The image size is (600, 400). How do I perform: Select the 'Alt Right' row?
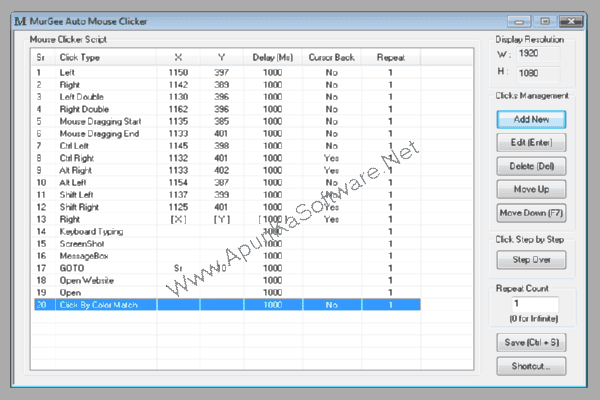[x=227, y=170]
